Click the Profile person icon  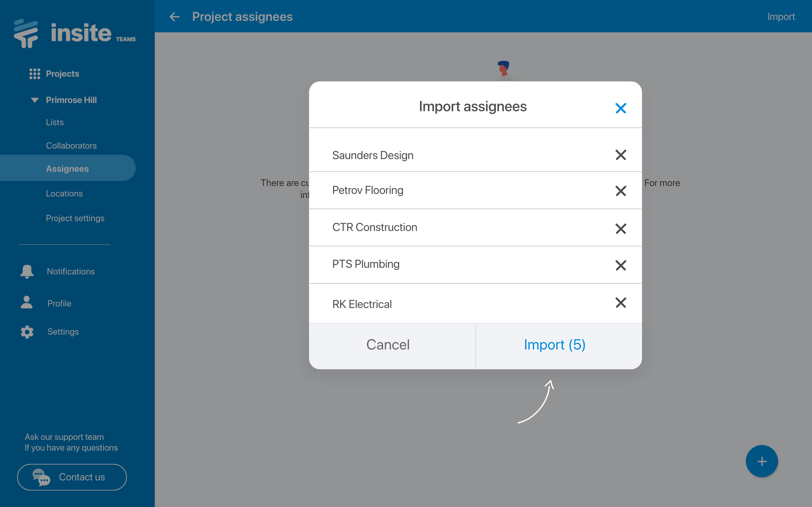27,302
